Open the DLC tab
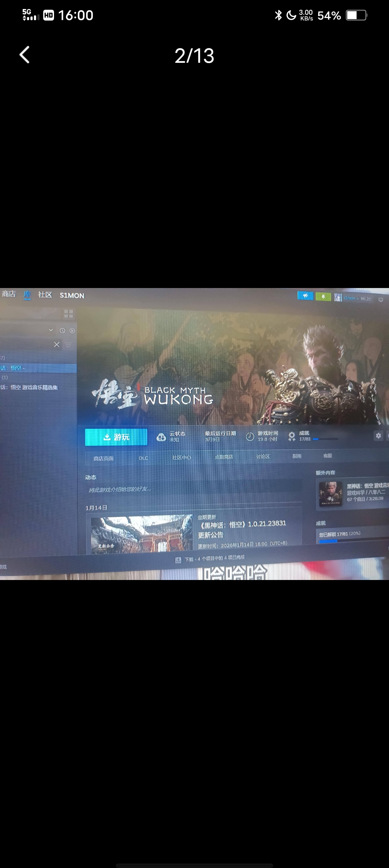 tap(143, 458)
